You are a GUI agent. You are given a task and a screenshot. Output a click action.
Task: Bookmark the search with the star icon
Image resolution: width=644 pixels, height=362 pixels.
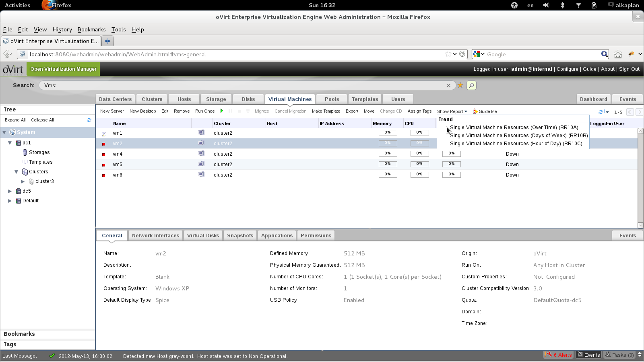[x=460, y=85]
